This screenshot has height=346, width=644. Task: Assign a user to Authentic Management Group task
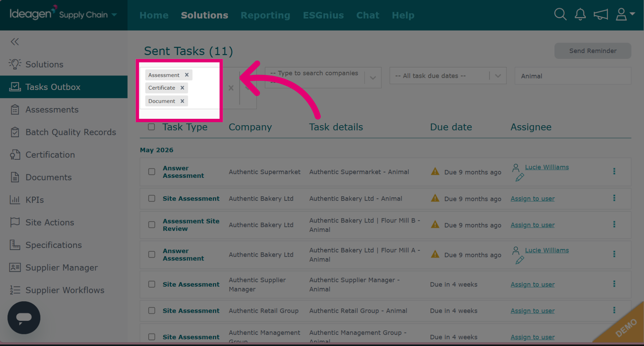tap(533, 337)
